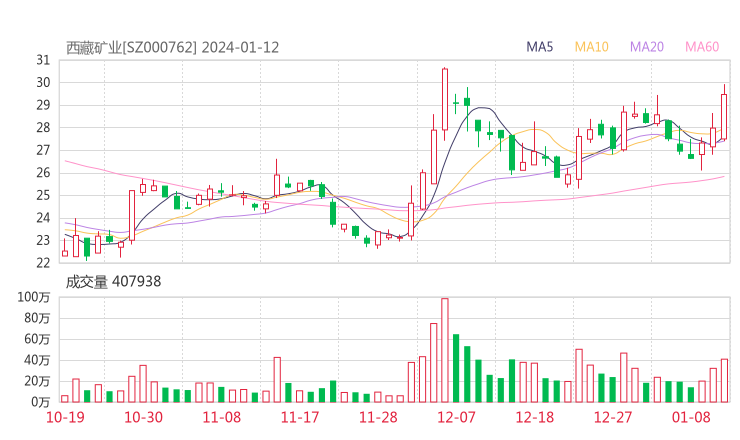
Task: Click the 20万 volume axis label
Action: (37, 381)
